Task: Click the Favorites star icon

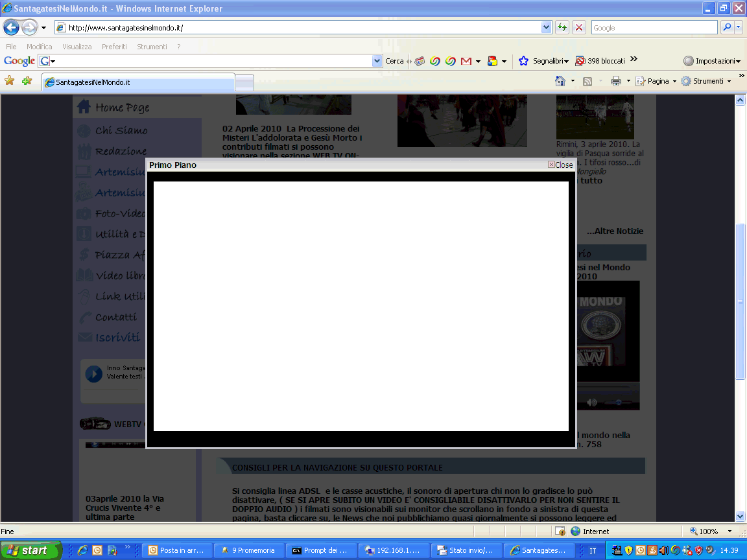Action: (9, 81)
